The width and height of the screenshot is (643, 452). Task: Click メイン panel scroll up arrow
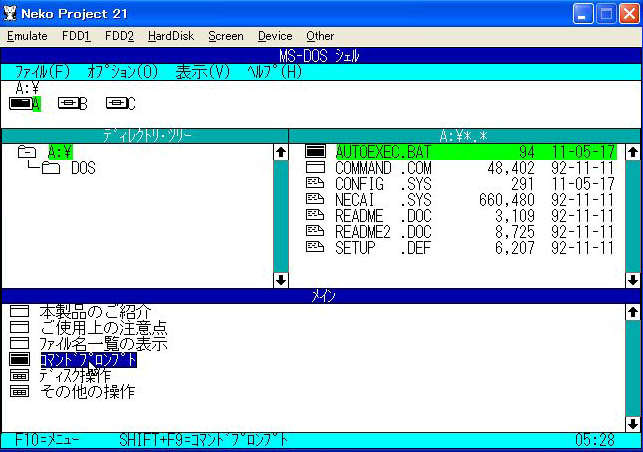(633, 312)
